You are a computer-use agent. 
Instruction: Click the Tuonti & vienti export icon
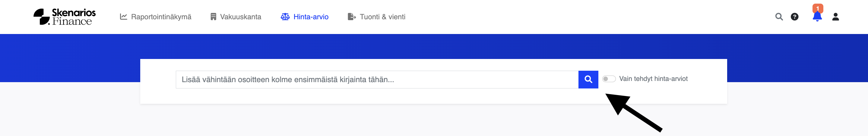click(x=351, y=17)
